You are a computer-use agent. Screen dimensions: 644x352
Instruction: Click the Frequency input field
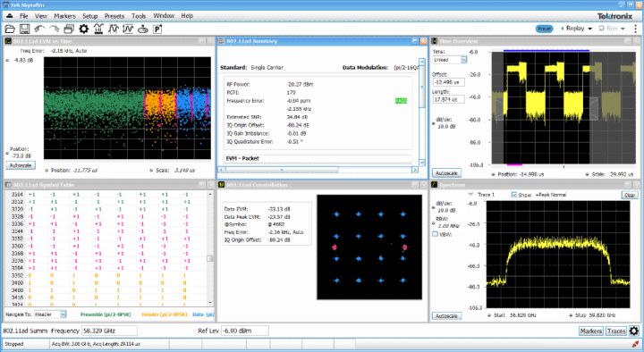[109, 331]
